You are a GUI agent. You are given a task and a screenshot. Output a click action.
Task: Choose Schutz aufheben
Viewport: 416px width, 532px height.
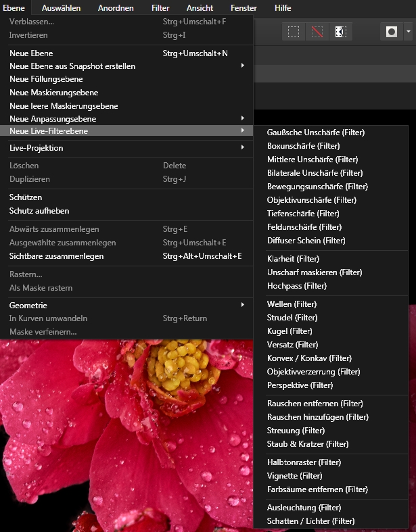(x=126, y=211)
